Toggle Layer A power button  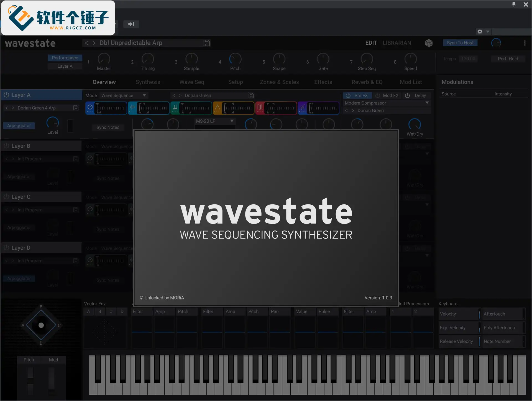(x=6, y=95)
